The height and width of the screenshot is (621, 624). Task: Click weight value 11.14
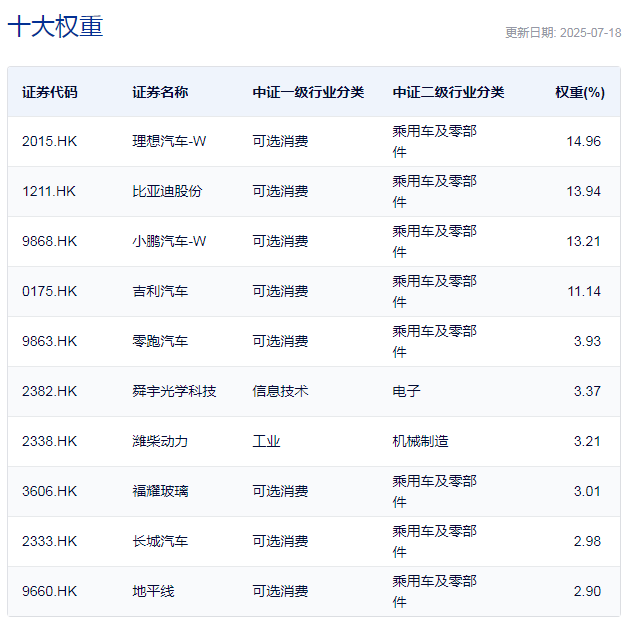584,291
